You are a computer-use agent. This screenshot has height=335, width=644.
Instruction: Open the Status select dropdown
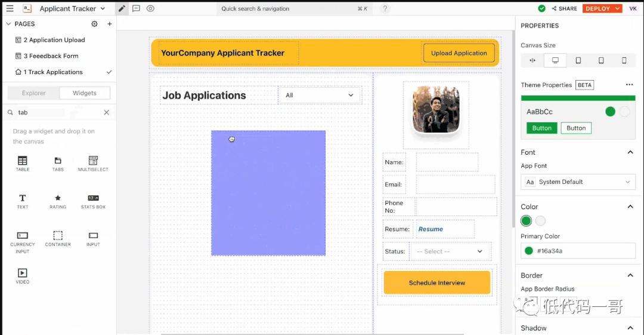click(x=450, y=251)
